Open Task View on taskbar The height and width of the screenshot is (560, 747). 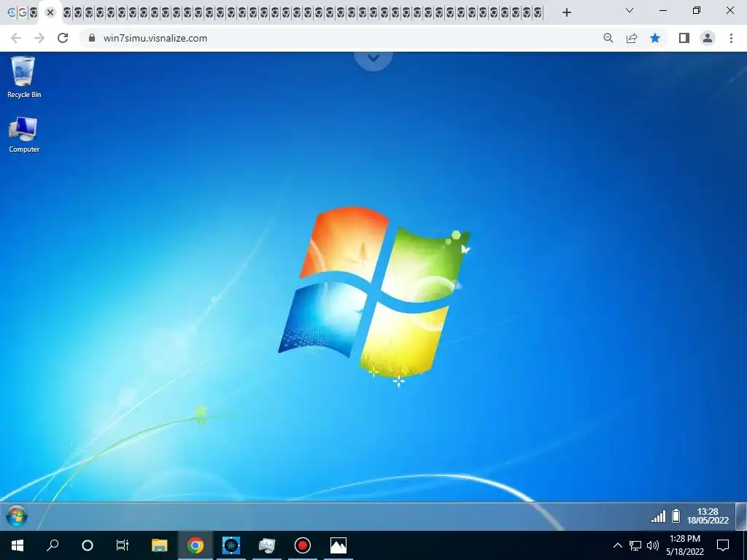(x=123, y=545)
